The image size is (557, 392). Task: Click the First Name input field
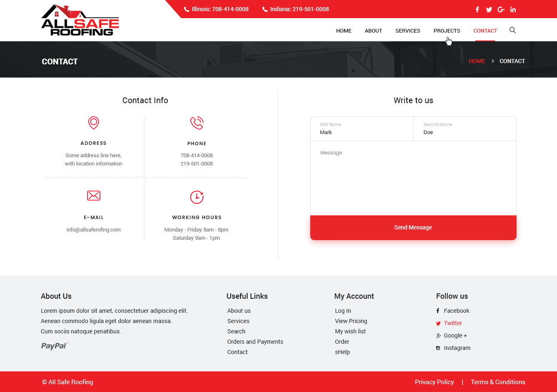(361, 132)
